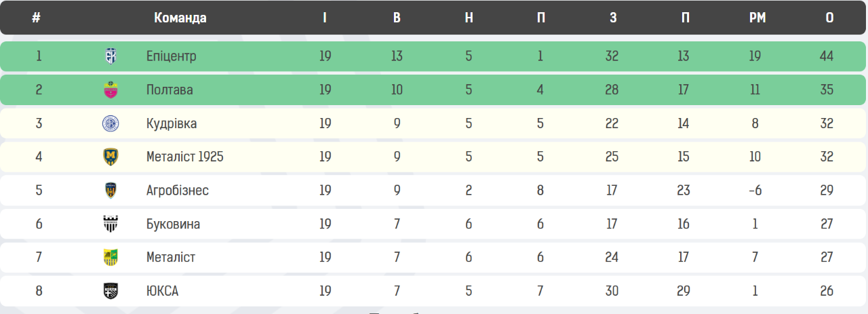Screen dimensions: 868x314
Task: Click the Команда column header
Action: (180, 18)
